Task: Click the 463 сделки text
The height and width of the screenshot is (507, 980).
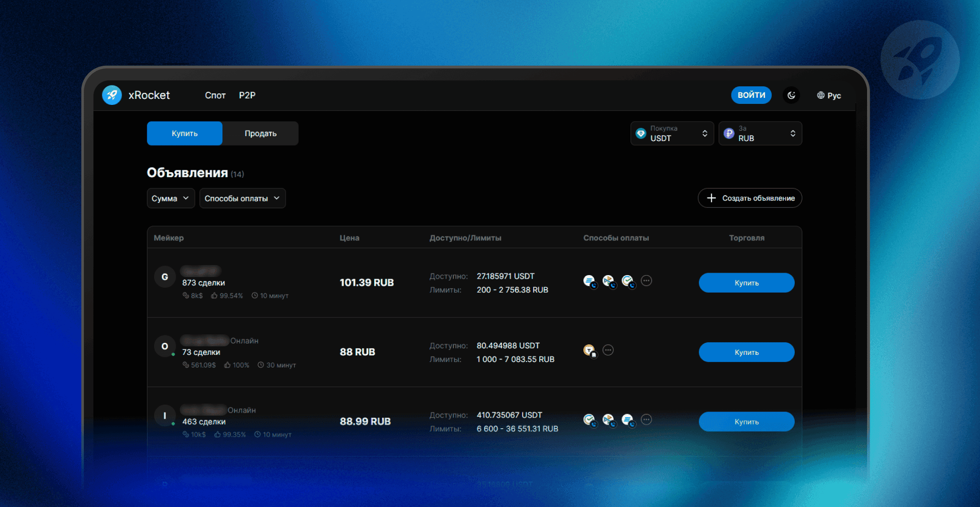Action: (204, 422)
